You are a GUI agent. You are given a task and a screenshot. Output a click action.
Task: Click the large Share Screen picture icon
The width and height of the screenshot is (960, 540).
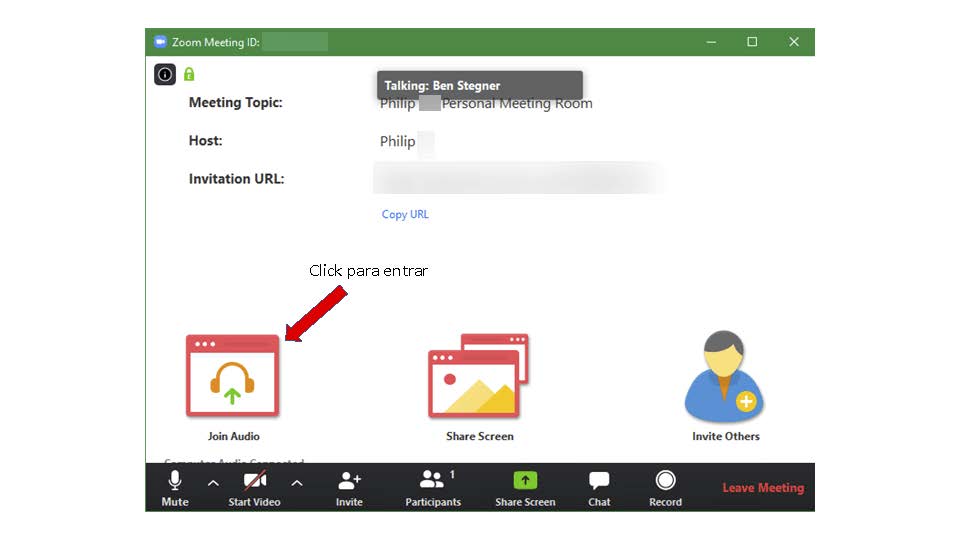478,376
